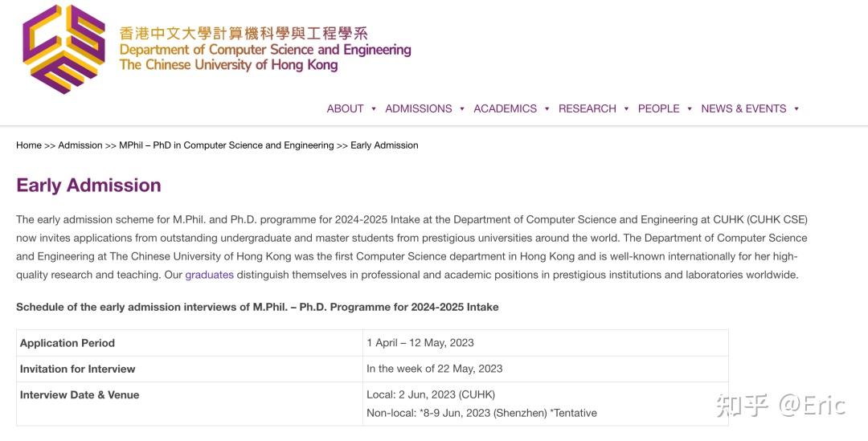
Task: Open the PEOPLE menu
Action: click(x=658, y=108)
